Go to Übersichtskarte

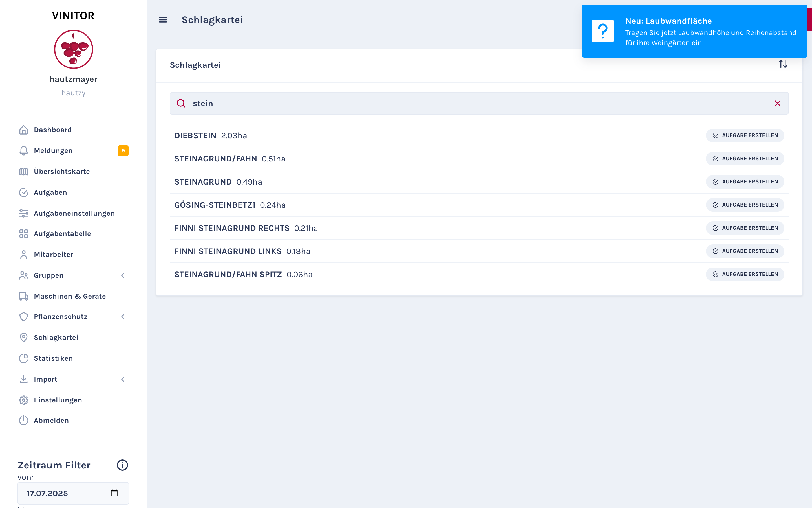point(62,171)
